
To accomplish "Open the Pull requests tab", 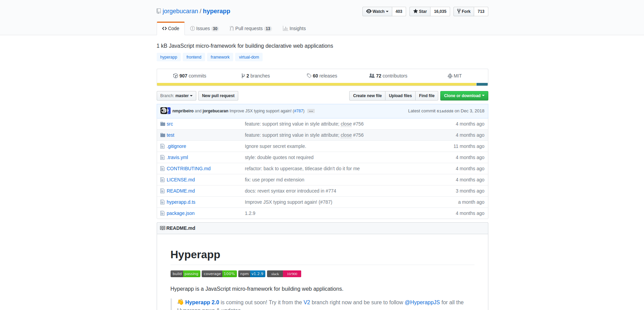I will pyautogui.click(x=250, y=28).
